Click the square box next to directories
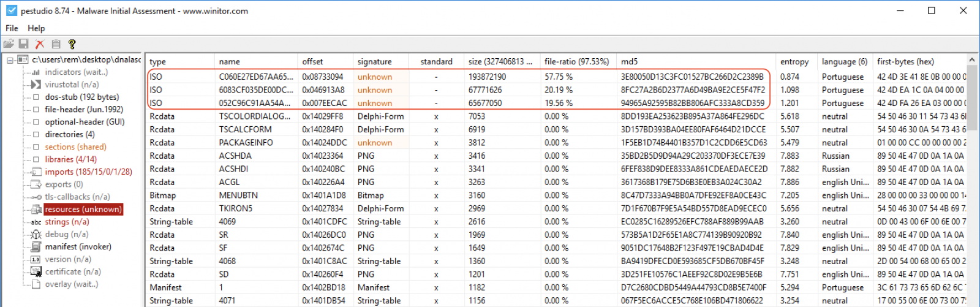This screenshot has width=980, height=307. tap(36, 134)
